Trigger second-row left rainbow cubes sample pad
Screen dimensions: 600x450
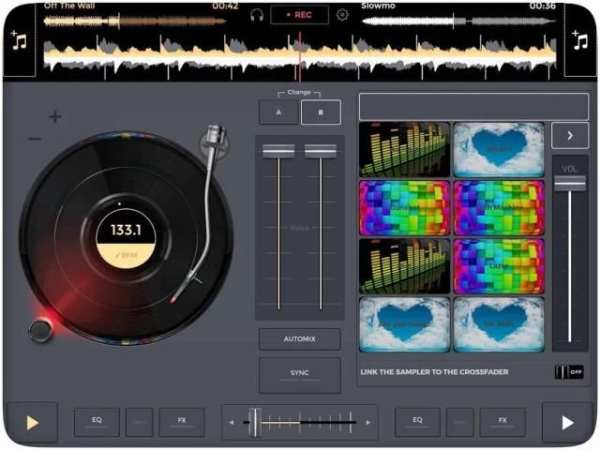click(x=404, y=208)
